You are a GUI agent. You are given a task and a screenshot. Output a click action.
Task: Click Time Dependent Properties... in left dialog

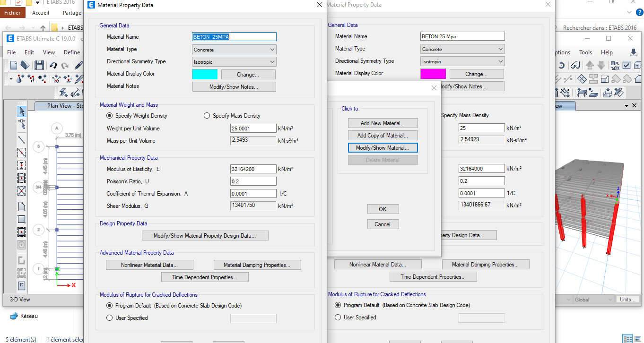(205, 277)
